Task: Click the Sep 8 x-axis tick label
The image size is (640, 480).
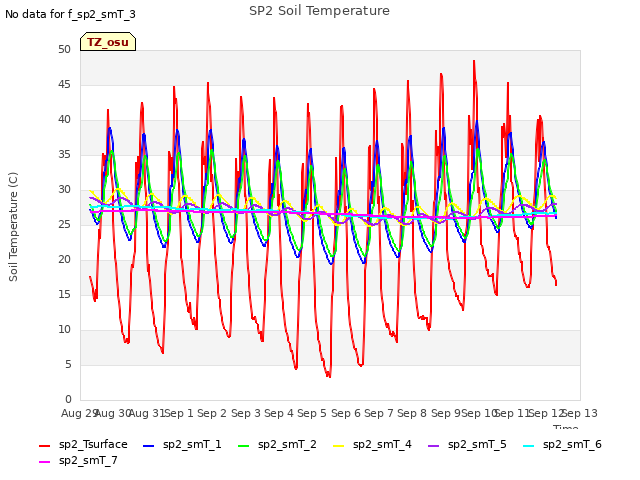Action: (412, 413)
